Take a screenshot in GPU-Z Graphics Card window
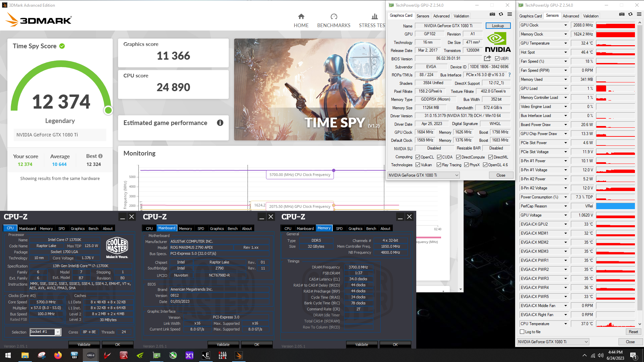The image size is (644, 362). coord(492,14)
